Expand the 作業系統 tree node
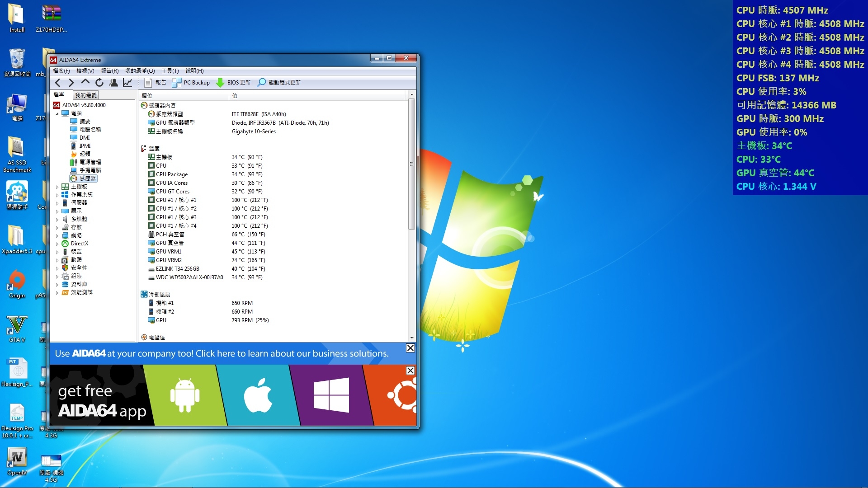The image size is (868, 488). click(57, 195)
